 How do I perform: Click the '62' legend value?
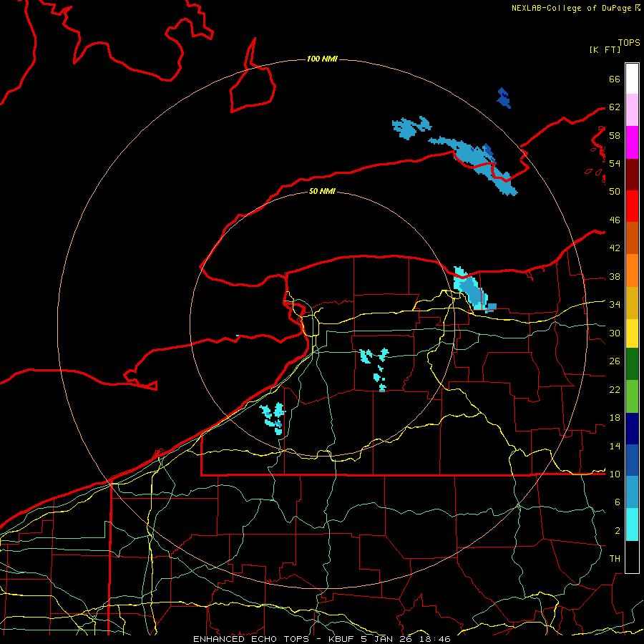coord(615,107)
